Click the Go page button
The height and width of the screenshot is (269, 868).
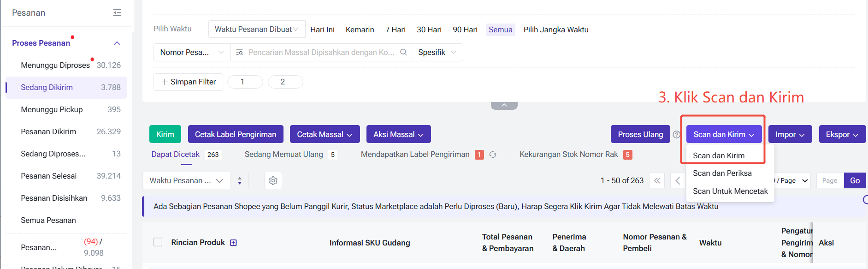point(855,180)
